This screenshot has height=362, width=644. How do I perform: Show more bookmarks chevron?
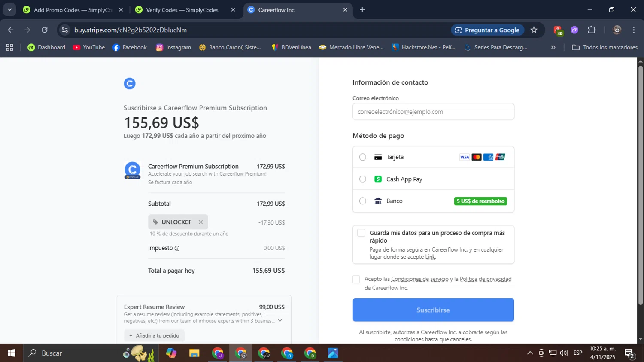pos(553,47)
